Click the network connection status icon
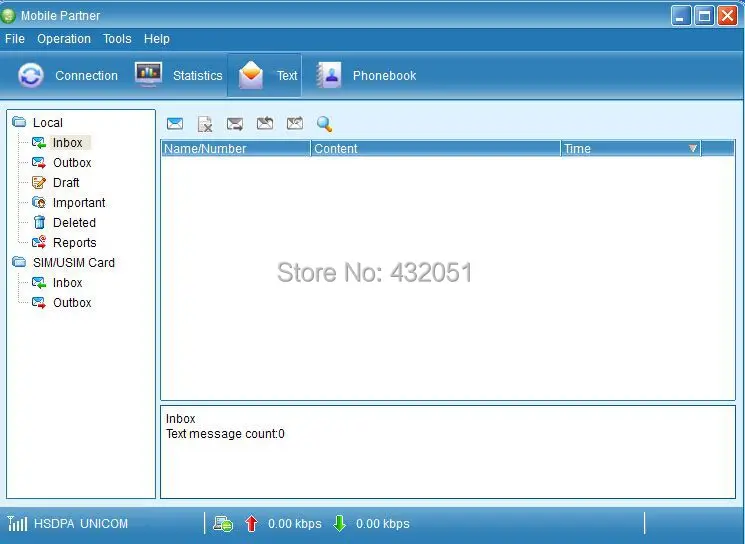 click(x=223, y=524)
